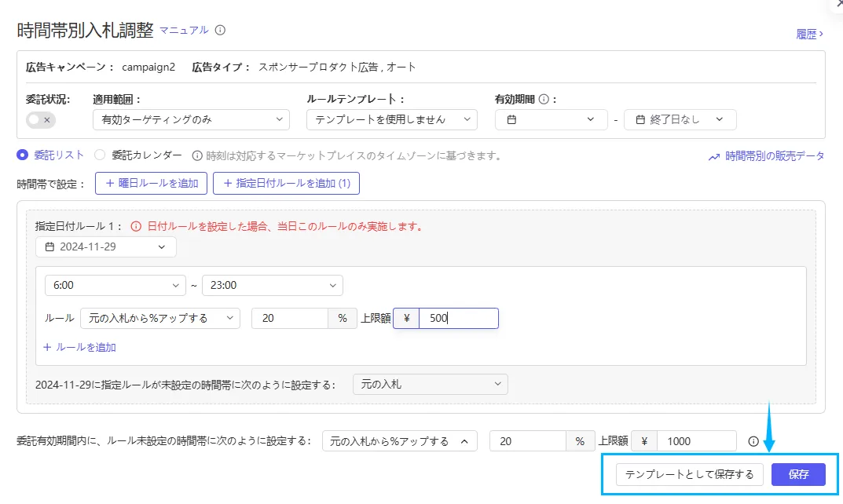Open the 元の入札 dropdown for unset hours
The height and width of the screenshot is (504, 843).
(x=430, y=384)
